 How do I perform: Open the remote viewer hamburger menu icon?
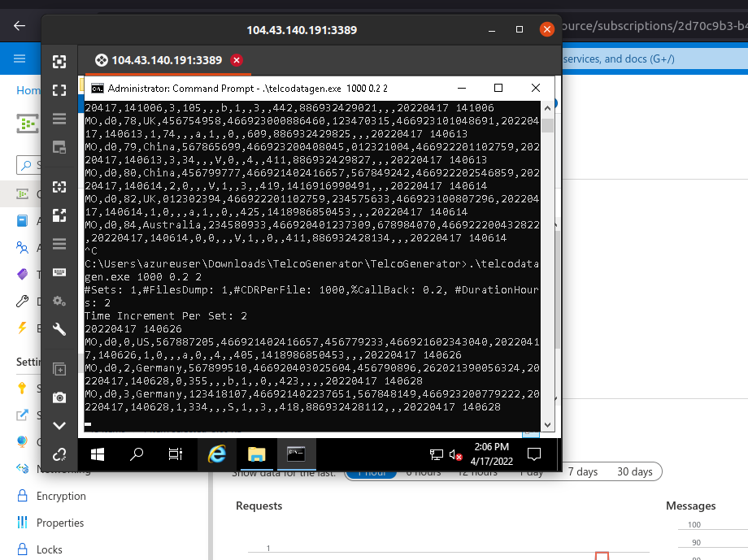(x=59, y=117)
